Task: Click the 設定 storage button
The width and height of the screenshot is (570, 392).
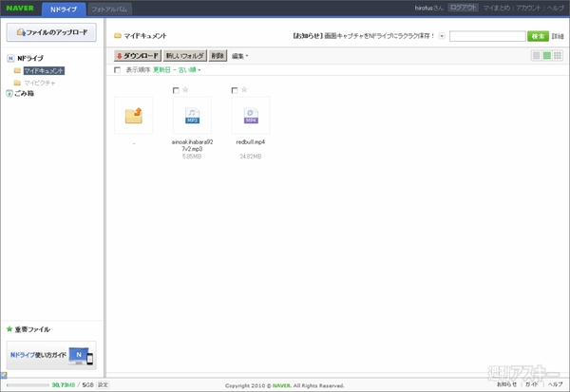Action: (103, 384)
